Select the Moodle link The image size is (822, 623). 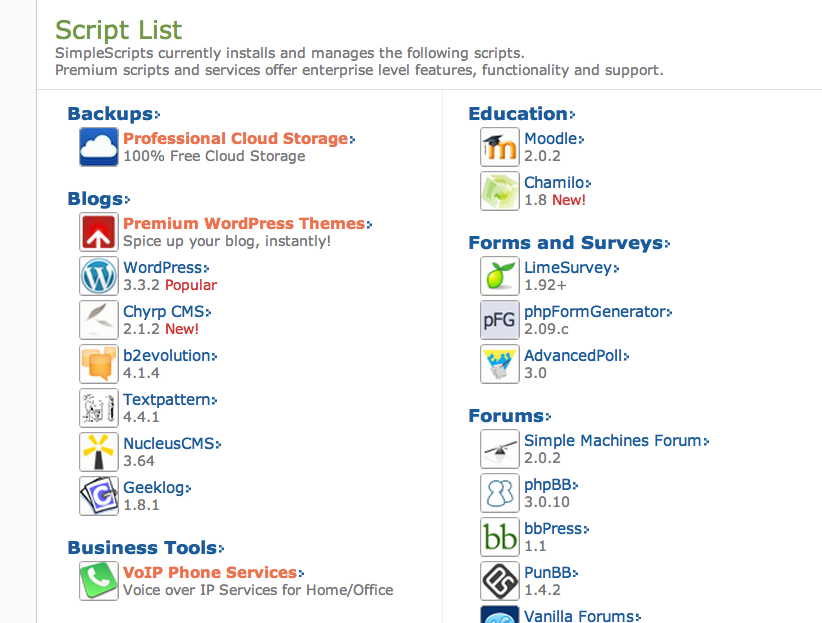(x=554, y=138)
